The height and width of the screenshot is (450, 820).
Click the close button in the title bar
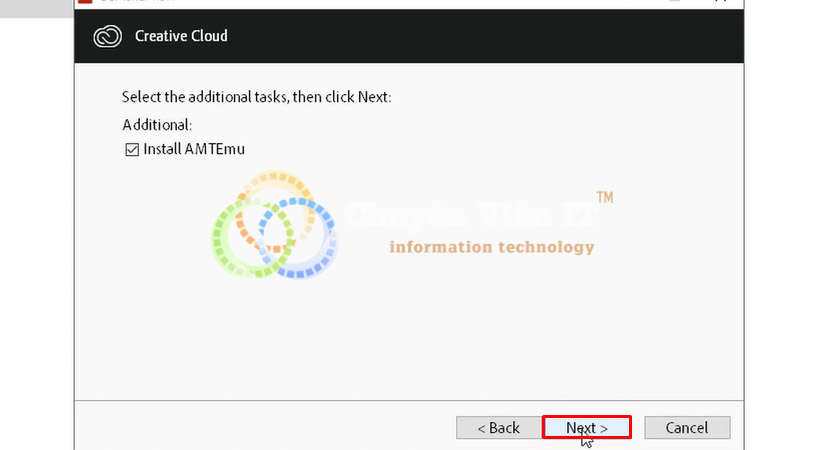(x=722, y=1)
